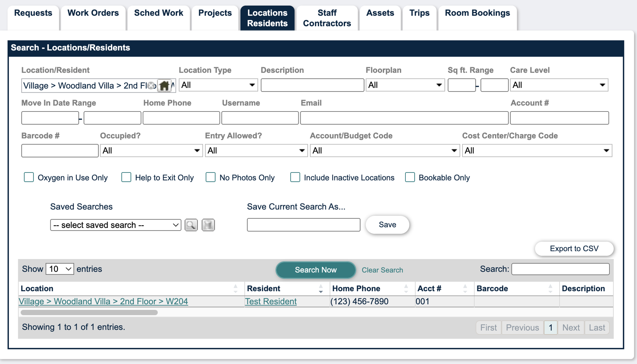Open the saved search selector
Screen dimensions: 637x364
[115, 225]
